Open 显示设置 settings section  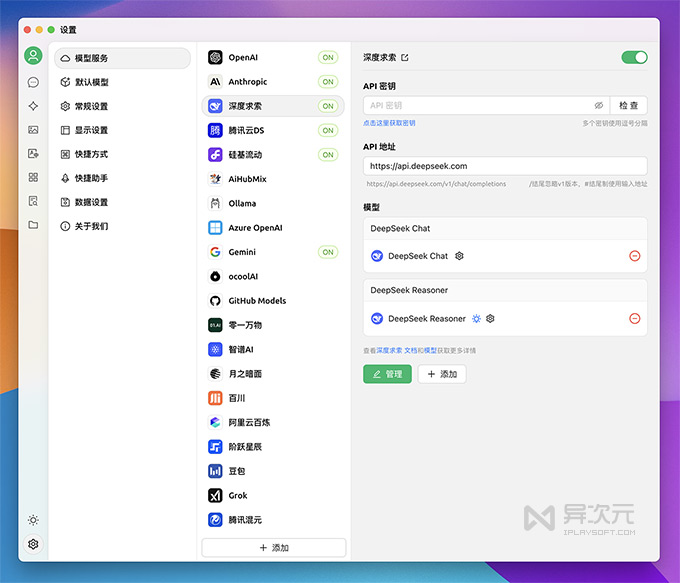(x=122, y=130)
